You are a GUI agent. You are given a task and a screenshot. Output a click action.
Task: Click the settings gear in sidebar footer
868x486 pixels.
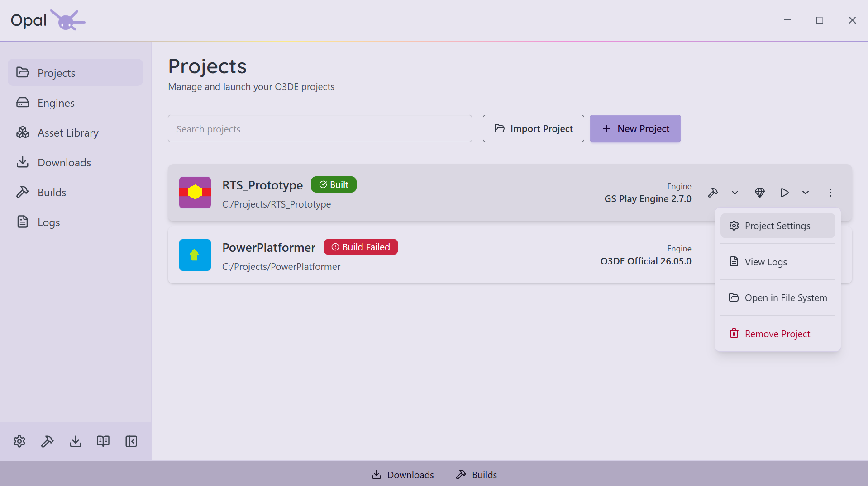(19, 441)
